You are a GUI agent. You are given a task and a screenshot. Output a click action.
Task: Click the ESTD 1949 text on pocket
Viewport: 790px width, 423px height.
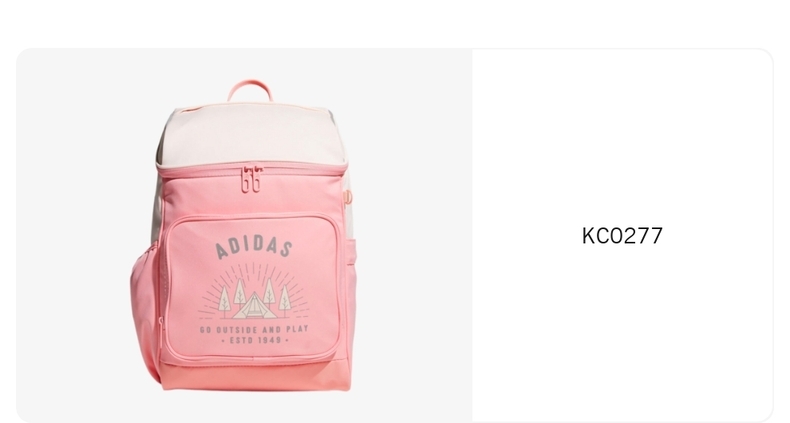[x=255, y=340]
